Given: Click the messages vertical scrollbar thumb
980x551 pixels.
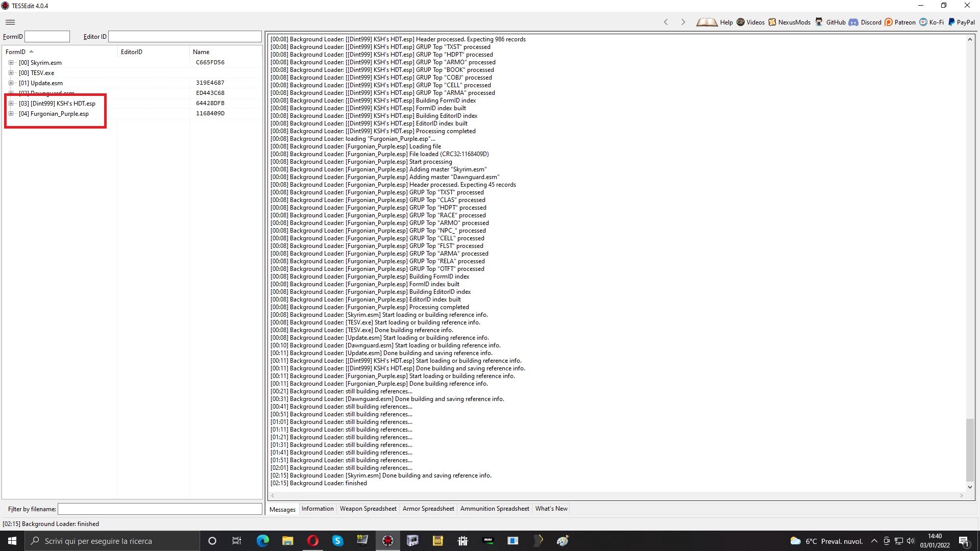Looking at the screenshot, I should click(970, 449).
